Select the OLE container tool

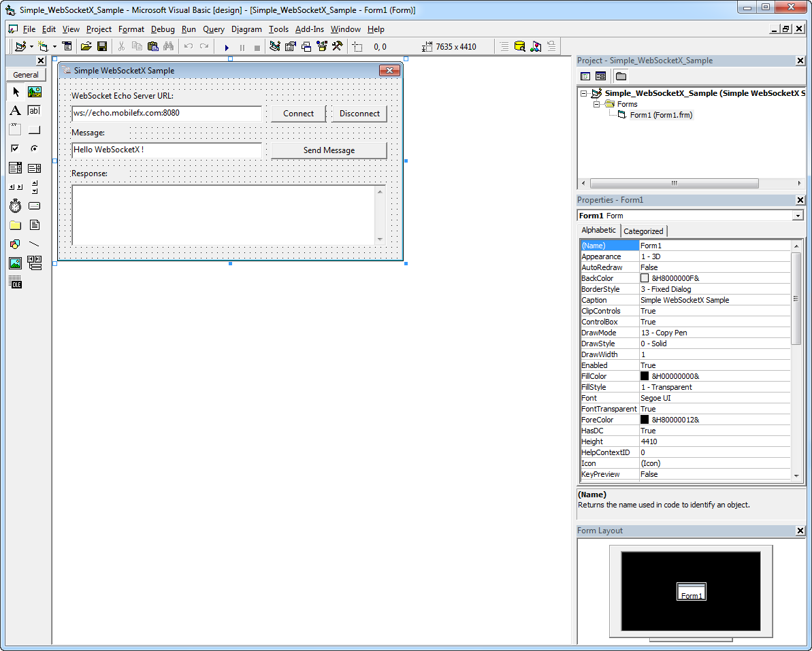(16, 282)
